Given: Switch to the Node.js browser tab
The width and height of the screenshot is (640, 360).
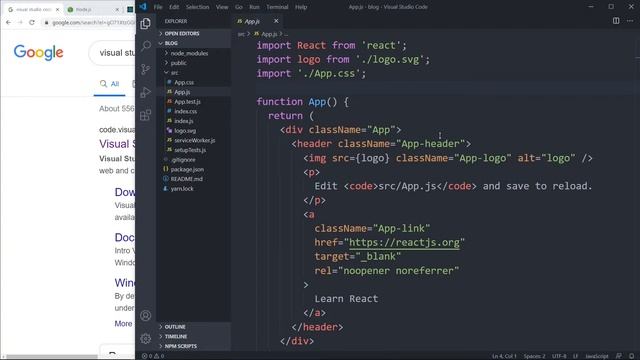Looking at the screenshot, I should coord(93,9).
